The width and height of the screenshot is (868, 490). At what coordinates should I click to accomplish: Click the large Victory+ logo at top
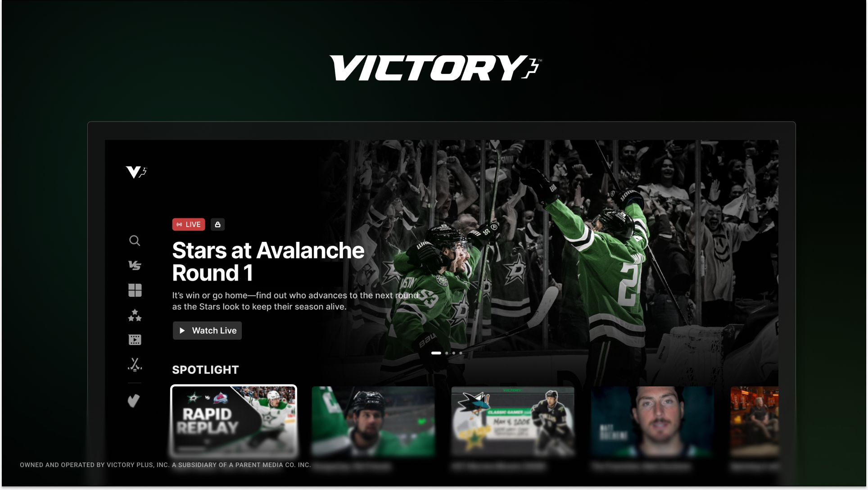(435, 68)
